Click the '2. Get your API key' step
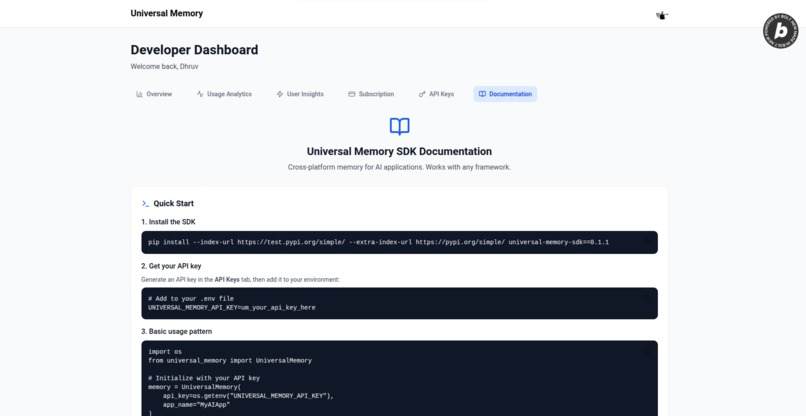806x416 pixels. 171,266
